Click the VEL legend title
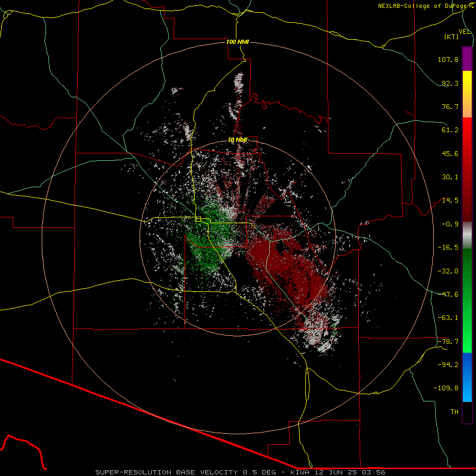 tap(464, 32)
